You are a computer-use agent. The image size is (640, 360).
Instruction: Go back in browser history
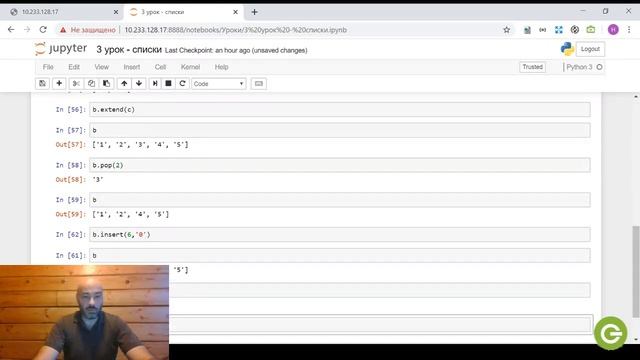coord(11,30)
